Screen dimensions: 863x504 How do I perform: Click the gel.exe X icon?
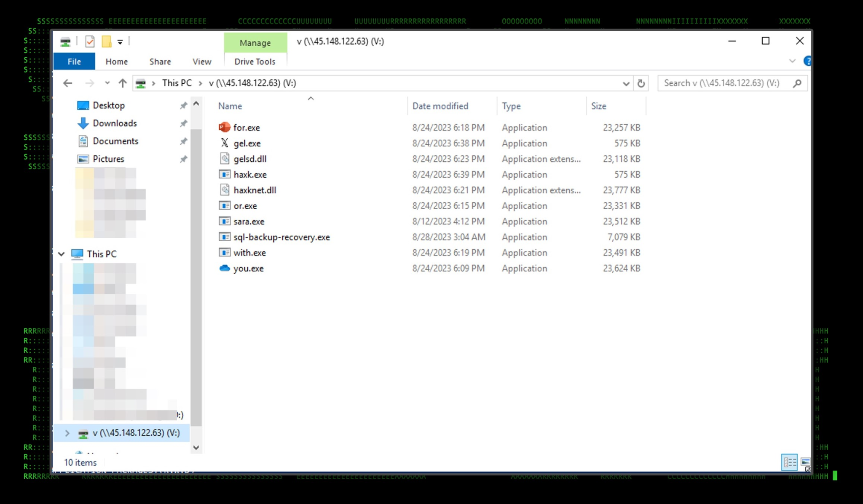tap(225, 143)
